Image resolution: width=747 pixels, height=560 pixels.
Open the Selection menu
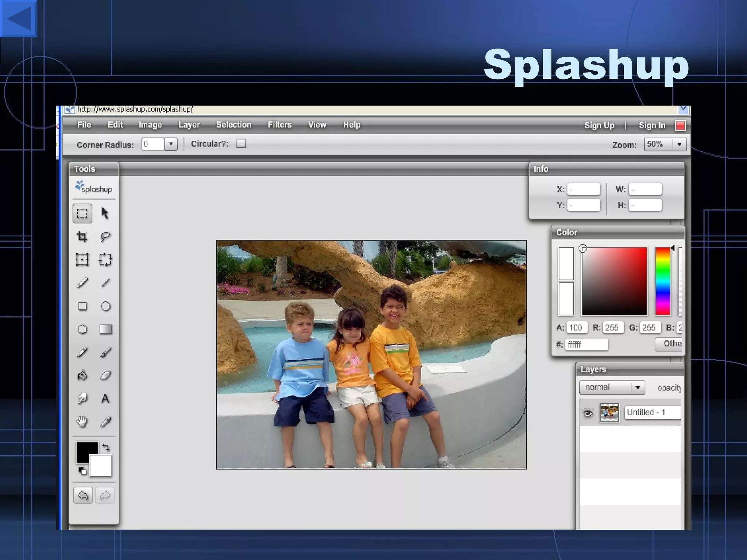click(x=234, y=125)
